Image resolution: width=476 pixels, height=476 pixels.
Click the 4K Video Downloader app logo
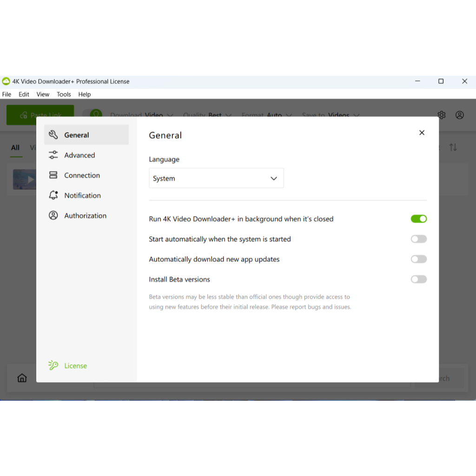click(6, 81)
